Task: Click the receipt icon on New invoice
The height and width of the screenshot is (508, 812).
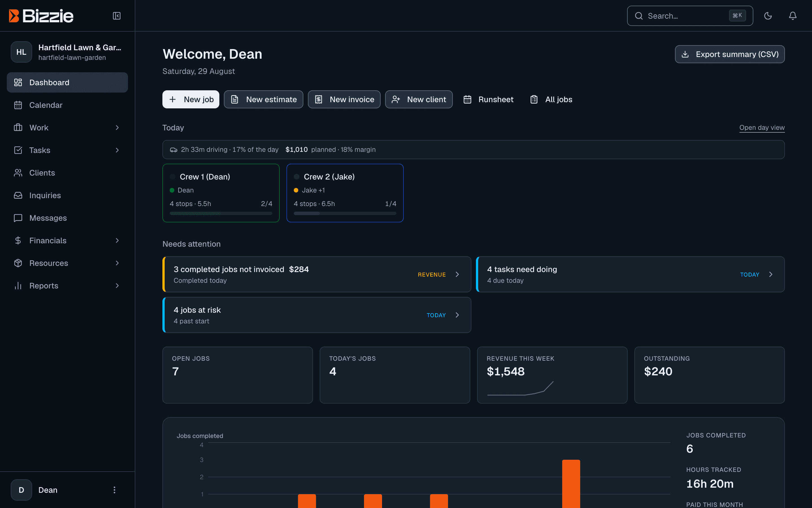Action: click(318, 99)
